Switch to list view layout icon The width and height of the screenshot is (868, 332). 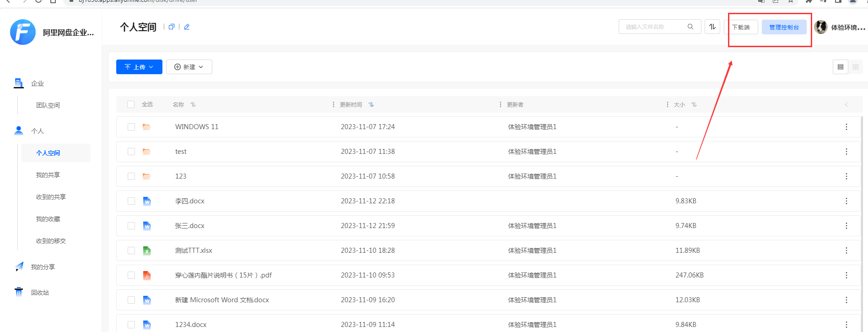tap(841, 67)
